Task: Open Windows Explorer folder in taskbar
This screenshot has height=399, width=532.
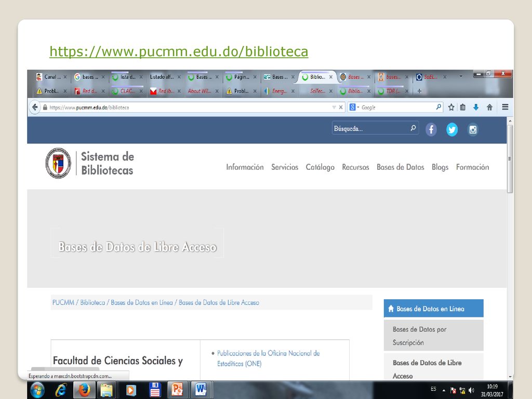Action: coord(107,390)
